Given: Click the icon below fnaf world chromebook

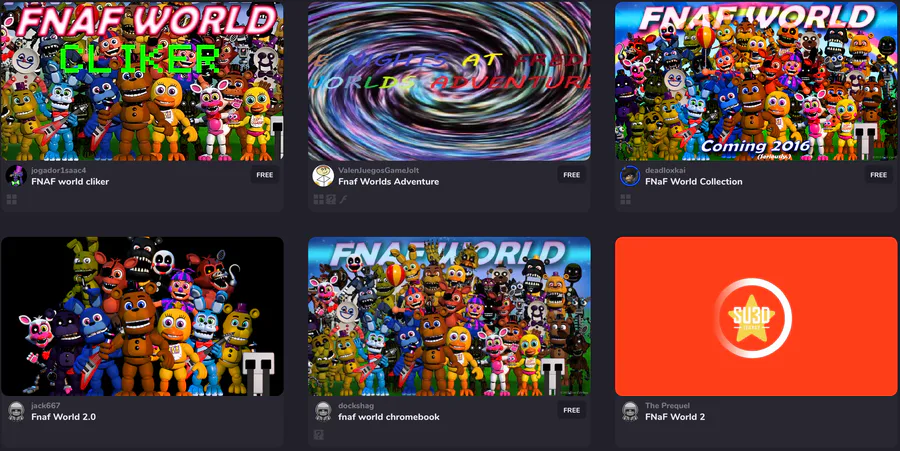Looking at the screenshot, I should point(319,435).
